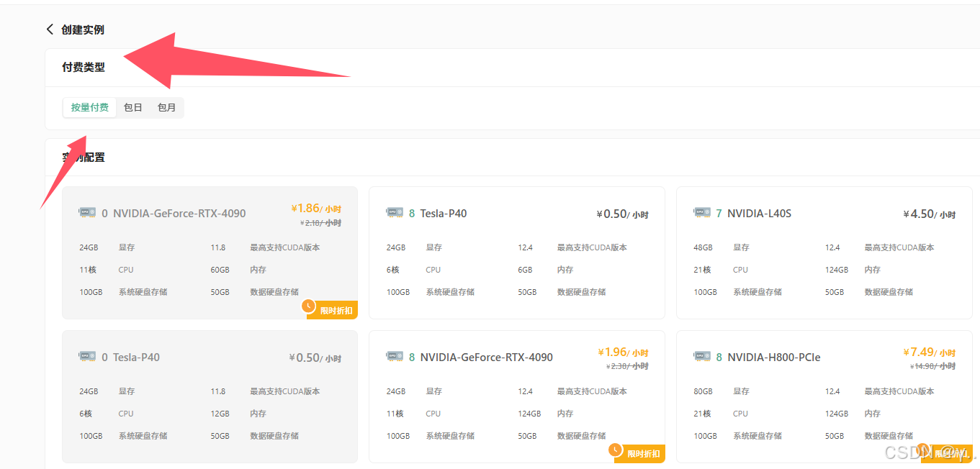
Task: Select the 8-GPU NVIDIA-GeForce-RTX-4090 card
Action: coord(516,396)
